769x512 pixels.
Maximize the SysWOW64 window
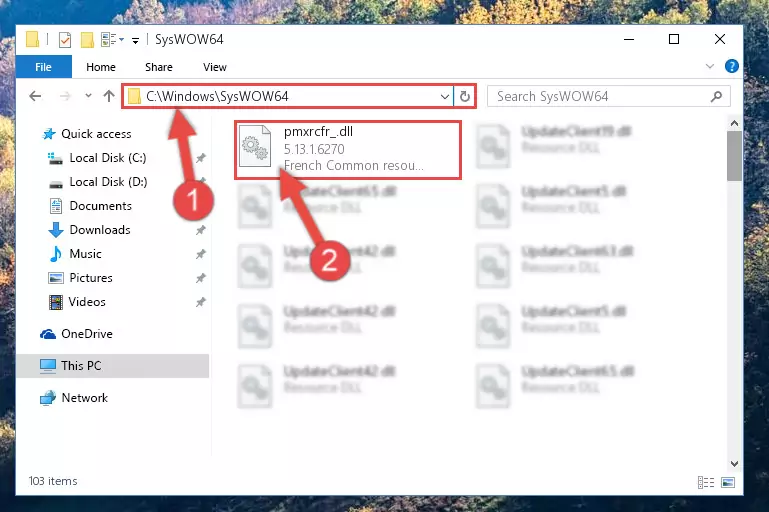pyautogui.click(x=674, y=39)
